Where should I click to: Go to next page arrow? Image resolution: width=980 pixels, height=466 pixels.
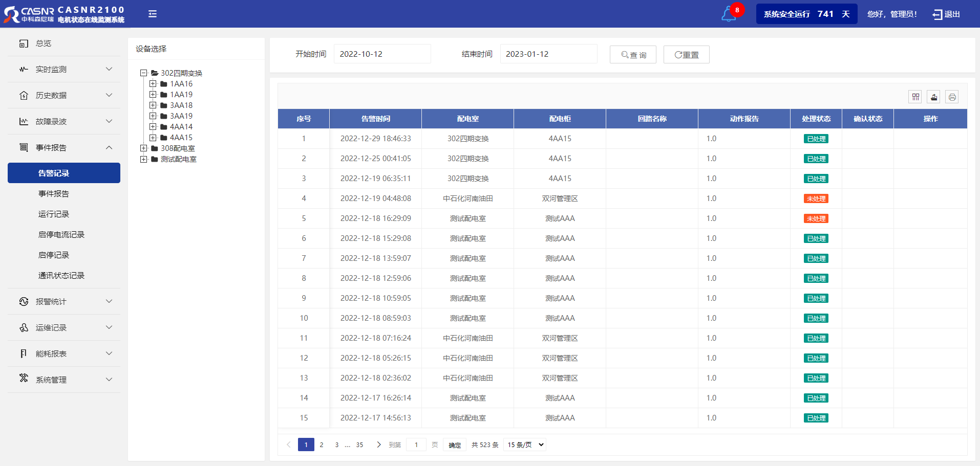click(x=379, y=445)
